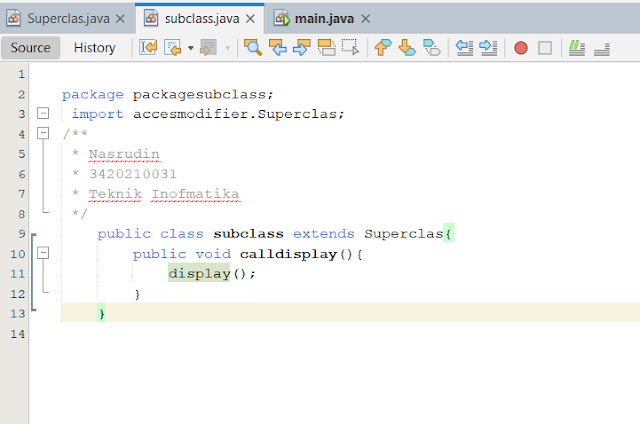640x424 pixels.
Task: Click main.java runnable file icon in tab
Action: coord(282,18)
